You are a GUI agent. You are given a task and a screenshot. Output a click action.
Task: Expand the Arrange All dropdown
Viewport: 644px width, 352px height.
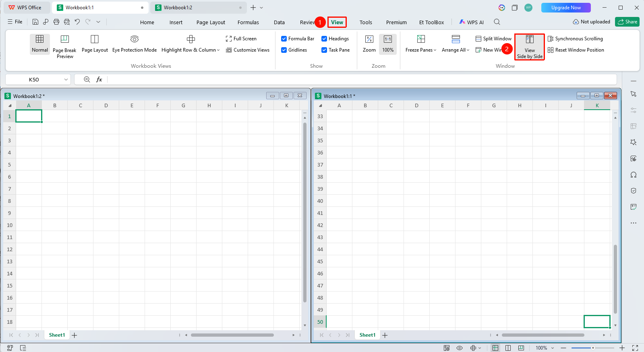click(x=468, y=50)
